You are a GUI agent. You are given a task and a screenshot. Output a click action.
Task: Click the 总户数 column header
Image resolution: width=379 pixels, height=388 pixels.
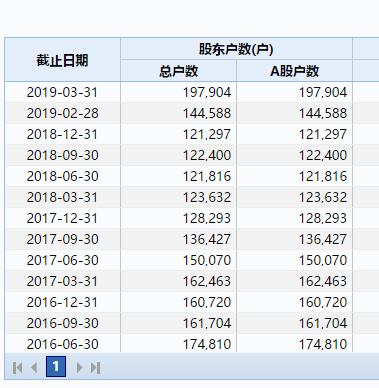(179, 71)
